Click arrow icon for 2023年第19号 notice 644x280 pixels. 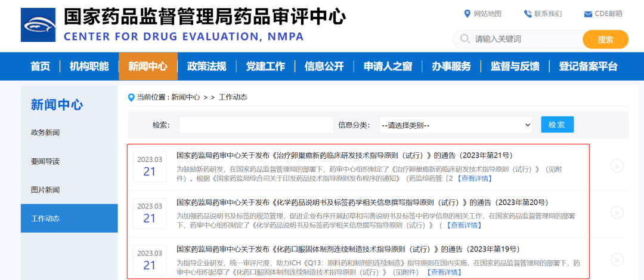tap(617, 260)
